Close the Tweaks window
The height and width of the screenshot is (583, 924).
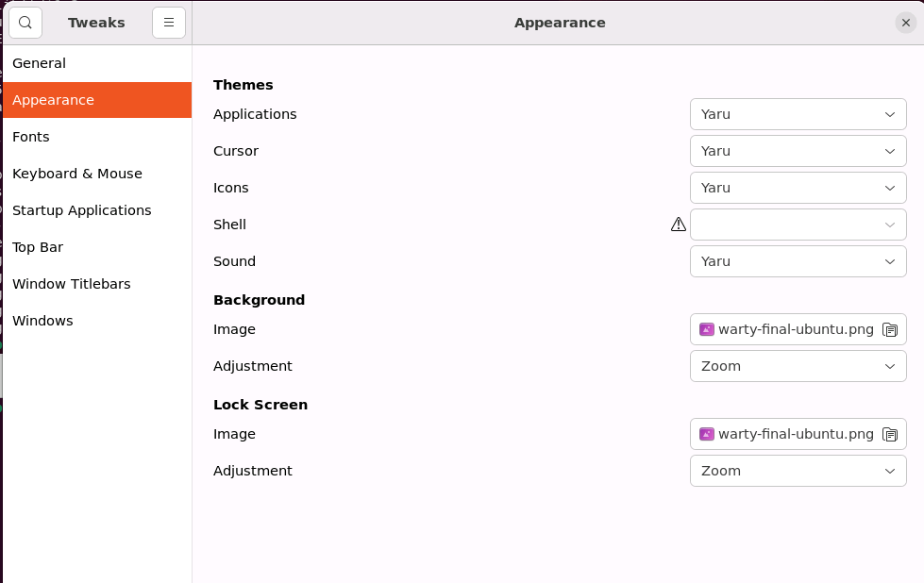(x=906, y=23)
